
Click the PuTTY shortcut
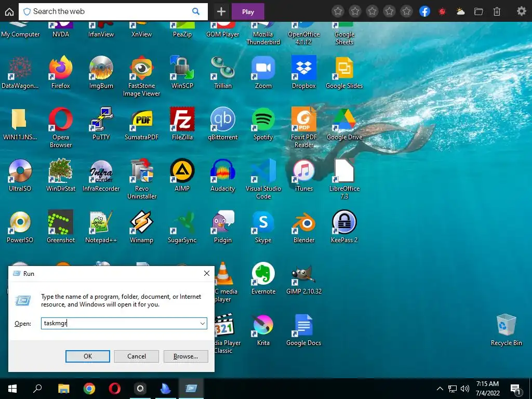pyautogui.click(x=101, y=124)
